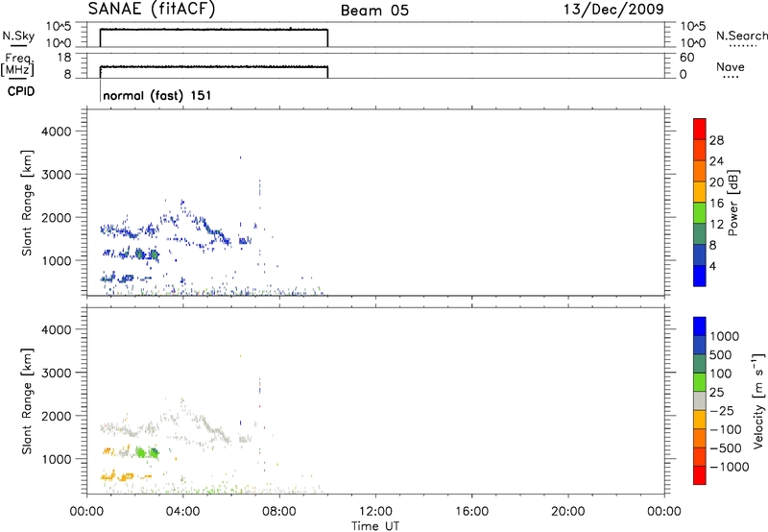Select the normal (fast) 151 mode text
The width and height of the screenshot is (768, 532).
click(157, 95)
